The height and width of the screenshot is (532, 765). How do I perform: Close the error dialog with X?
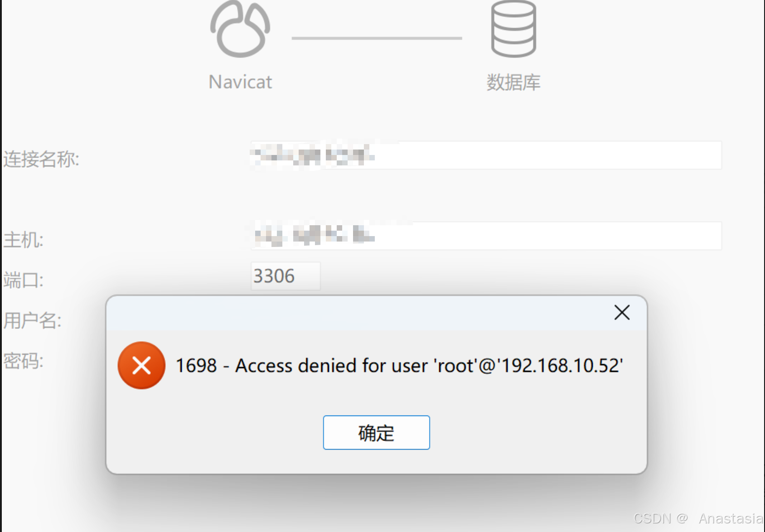(x=622, y=312)
